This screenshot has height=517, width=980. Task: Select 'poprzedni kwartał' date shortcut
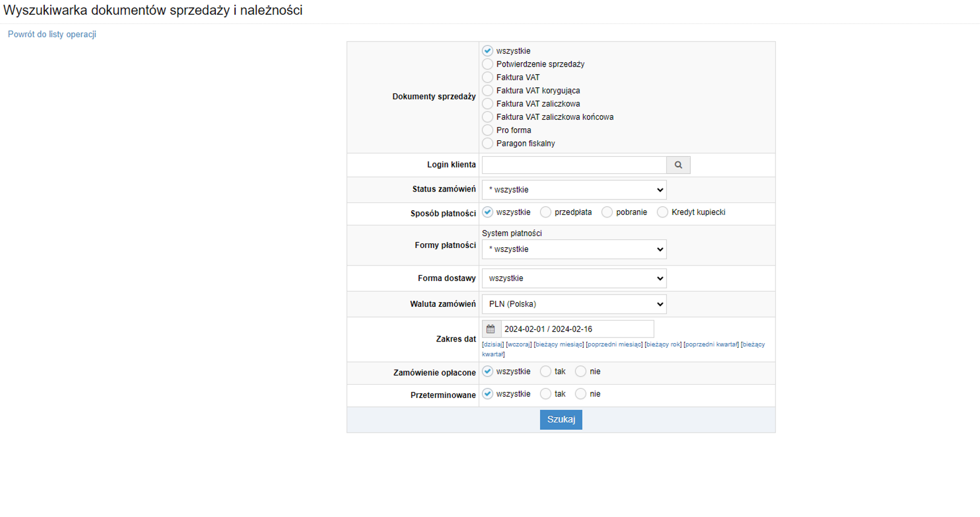tap(711, 344)
